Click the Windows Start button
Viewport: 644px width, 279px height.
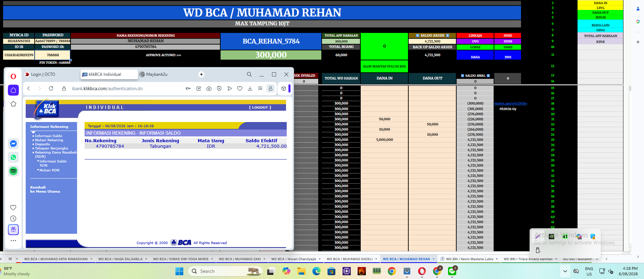(x=179, y=271)
